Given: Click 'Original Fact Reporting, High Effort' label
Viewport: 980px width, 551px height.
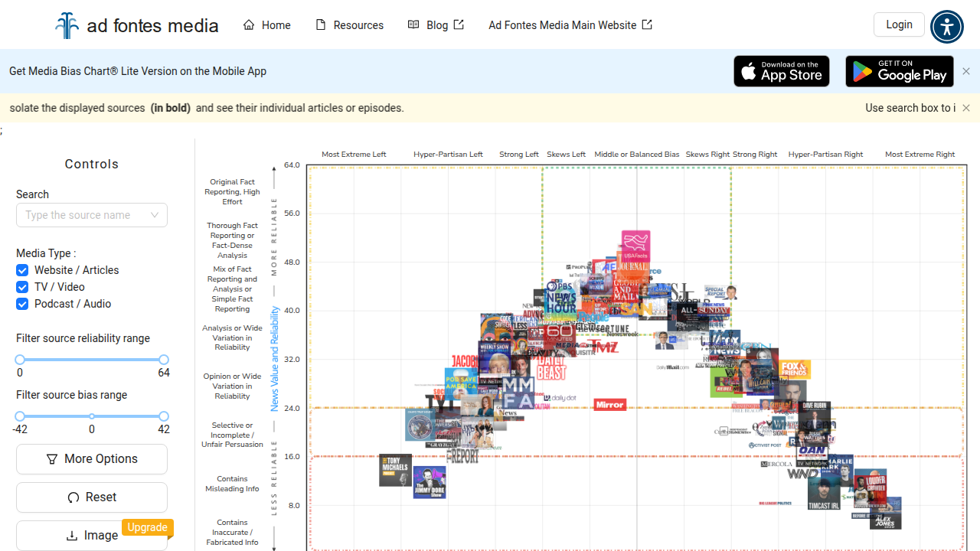Looking at the screenshot, I should tap(232, 192).
